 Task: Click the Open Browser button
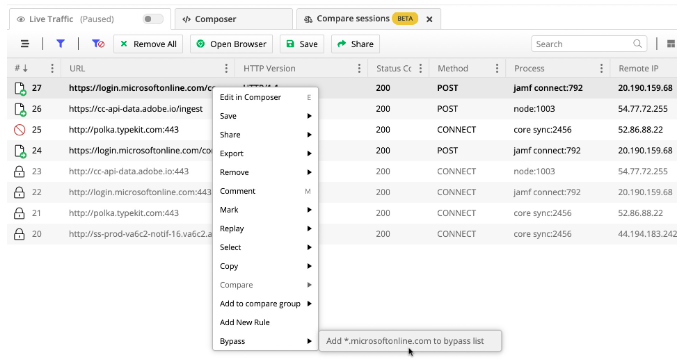point(231,44)
